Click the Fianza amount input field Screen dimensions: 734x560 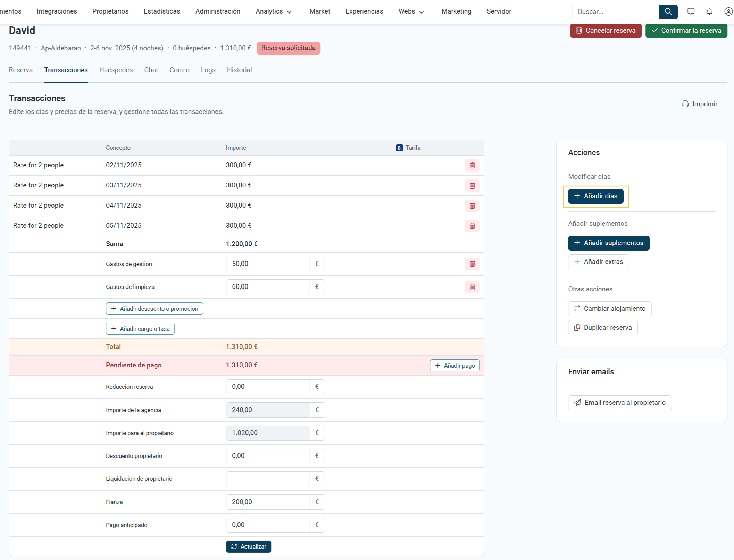point(267,502)
